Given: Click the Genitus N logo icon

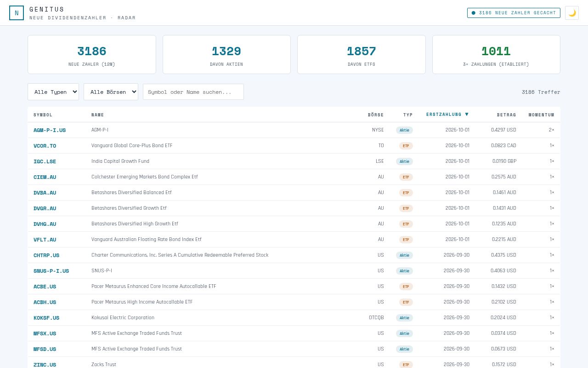Looking at the screenshot, I should (17, 13).
